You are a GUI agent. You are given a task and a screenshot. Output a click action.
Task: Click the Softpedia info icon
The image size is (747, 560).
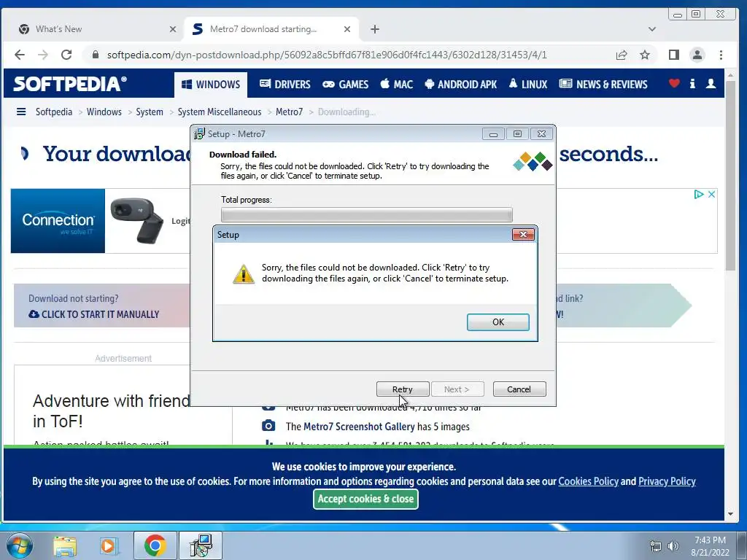click(x=692, y=84)
